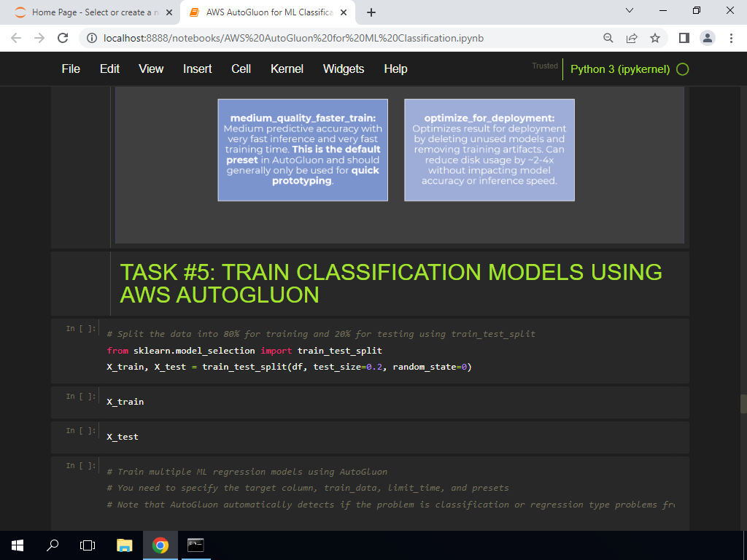Open File Explorer from the taskbar
Image resolution: width=747 pixels, height=560 pixels.
pos(124,545)
